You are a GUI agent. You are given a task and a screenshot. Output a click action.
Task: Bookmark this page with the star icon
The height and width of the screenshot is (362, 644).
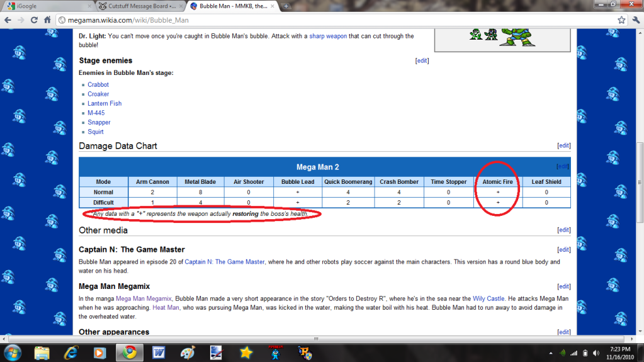pos(621,20)
